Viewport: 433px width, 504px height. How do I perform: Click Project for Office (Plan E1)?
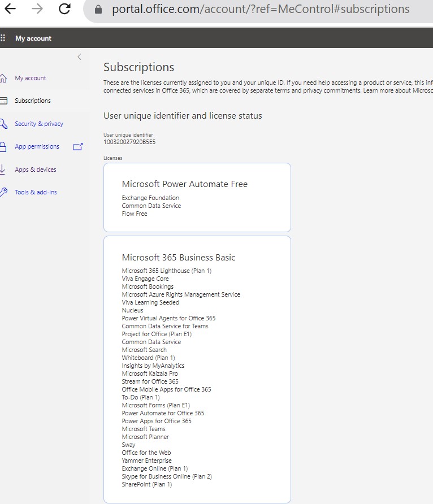click(x=157, y=334)
